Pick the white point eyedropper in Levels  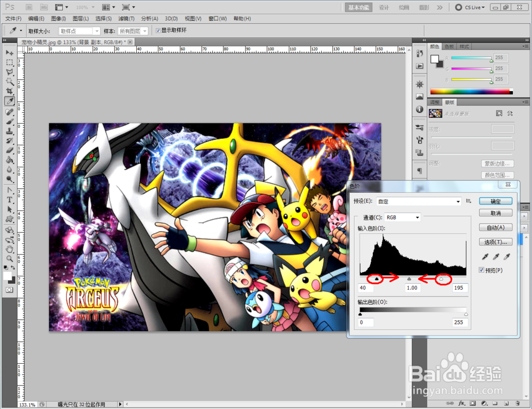tap(507, 257)
